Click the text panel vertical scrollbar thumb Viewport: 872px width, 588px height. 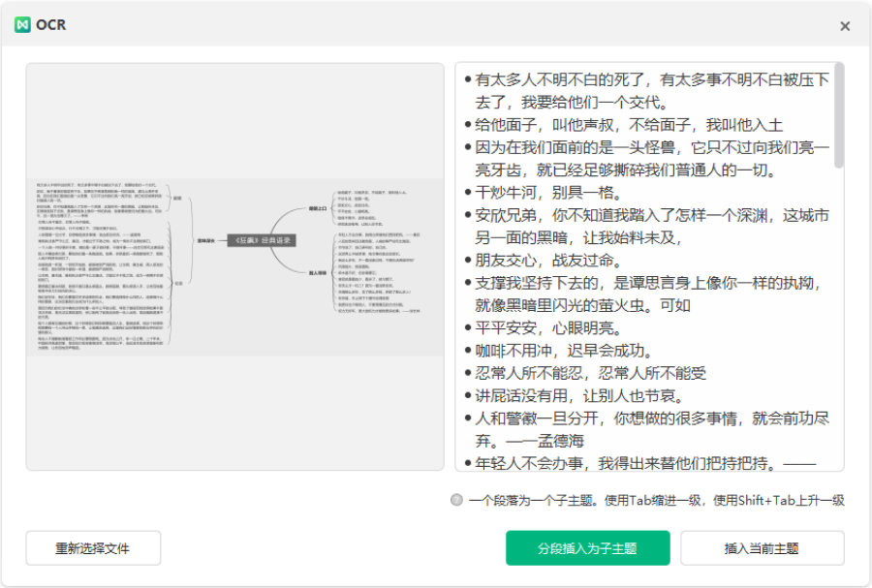(x=838, y=114)
